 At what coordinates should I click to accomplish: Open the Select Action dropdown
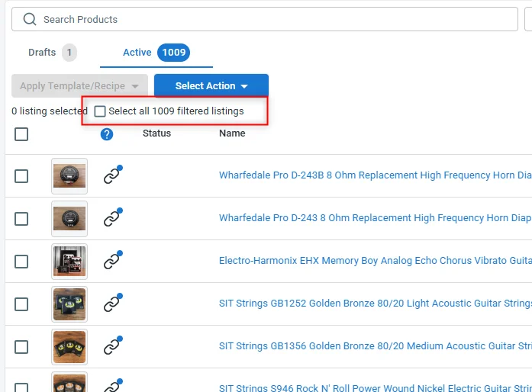point(211,86)
